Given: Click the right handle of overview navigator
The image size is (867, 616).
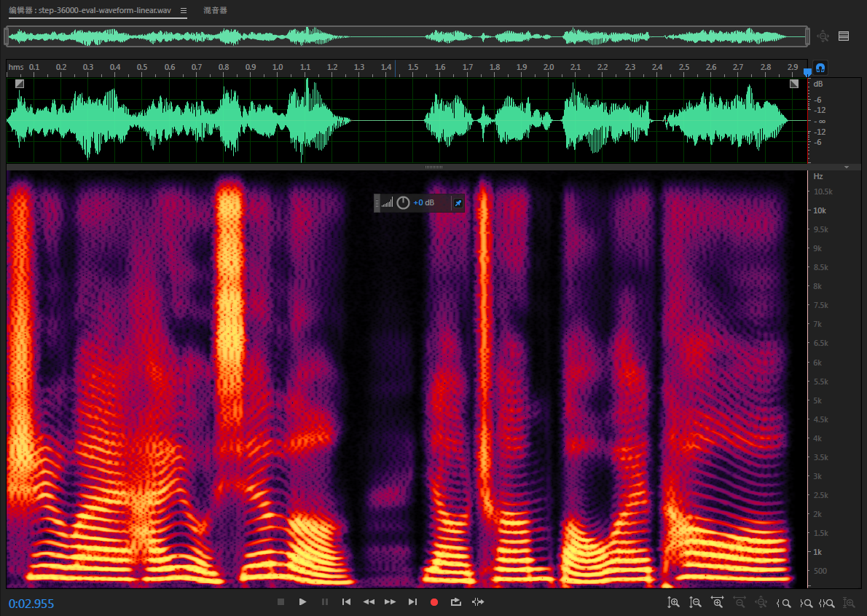Looking at the screenshot, I should coord(807,36).
